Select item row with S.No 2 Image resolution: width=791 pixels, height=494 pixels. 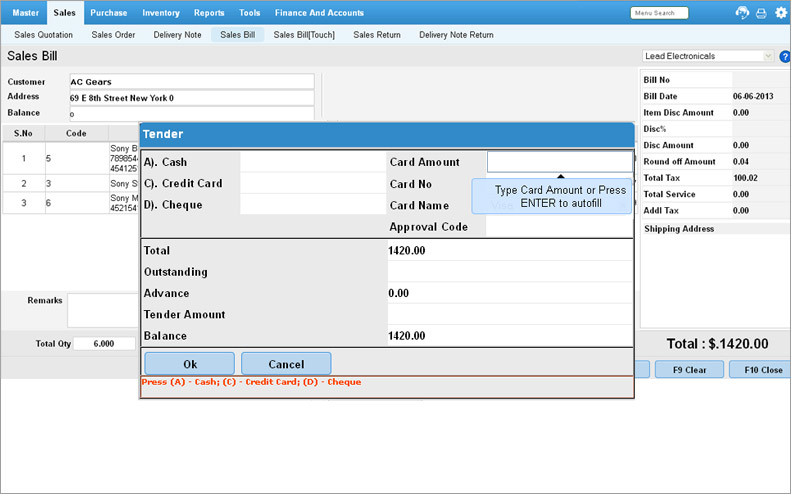[x=71, y=183]
